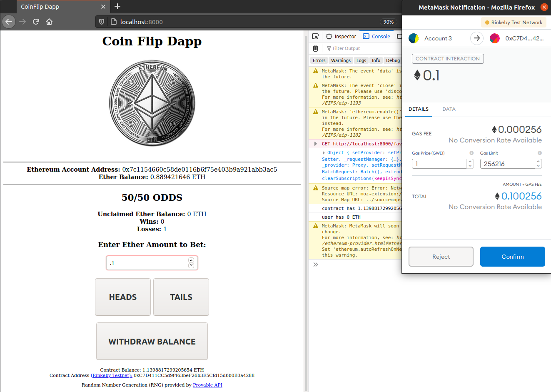Open the browser home page icon
The height and width of the screenshot is (392, 551).
pos(49,22)
